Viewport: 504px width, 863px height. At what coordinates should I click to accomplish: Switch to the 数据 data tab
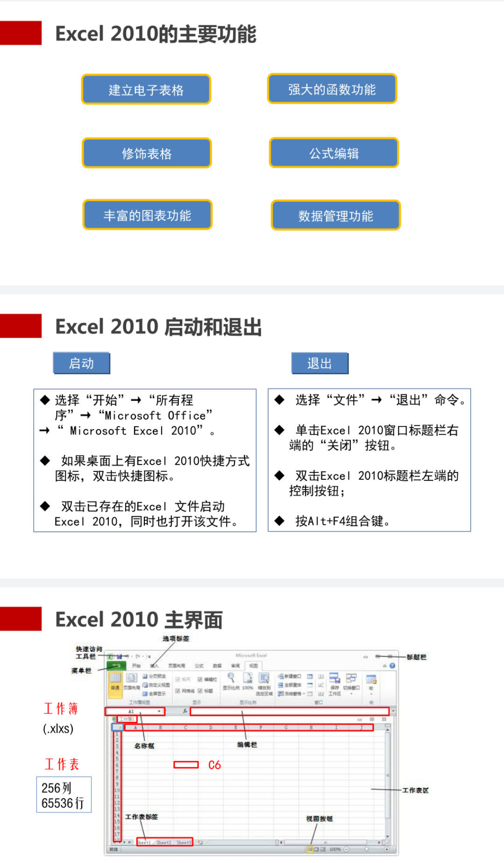[x=217, y=666]
